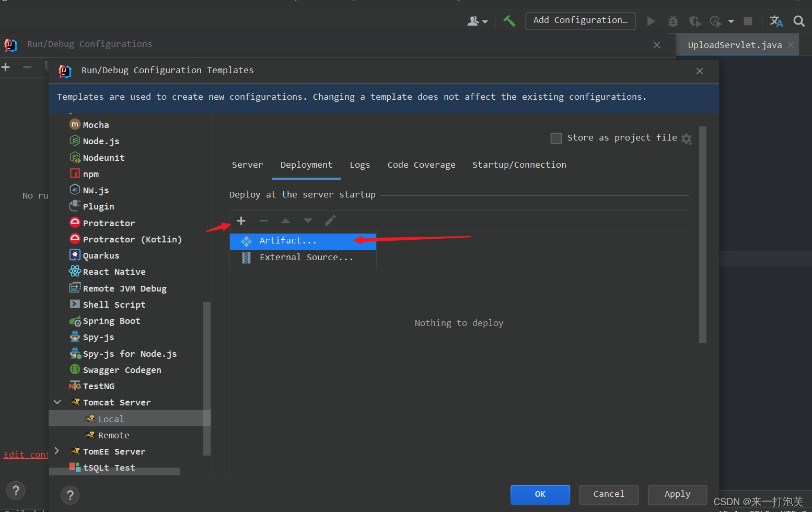Click the pencil edit icon in deploy toolbar
This screenshot has width=812, height=512.
coord(330,220)
